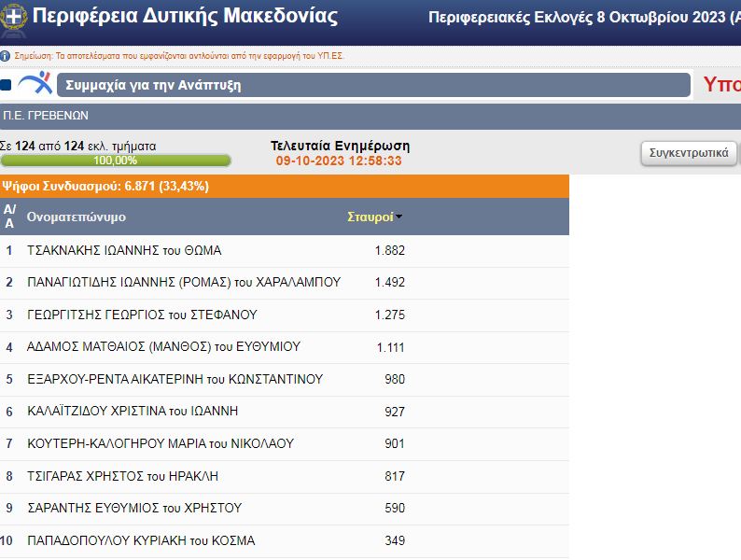Sort candidates by the Σταυροί column

374,217
